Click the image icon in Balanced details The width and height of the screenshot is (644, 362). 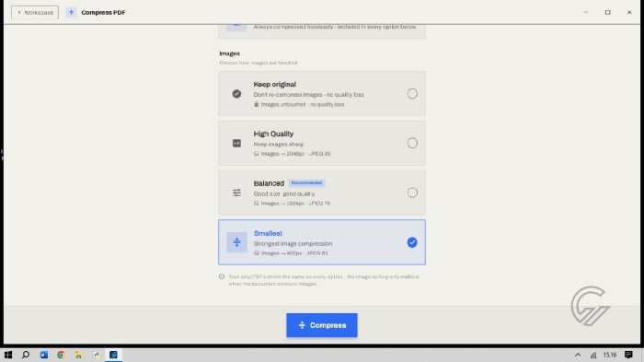click(x=257, y=204)
